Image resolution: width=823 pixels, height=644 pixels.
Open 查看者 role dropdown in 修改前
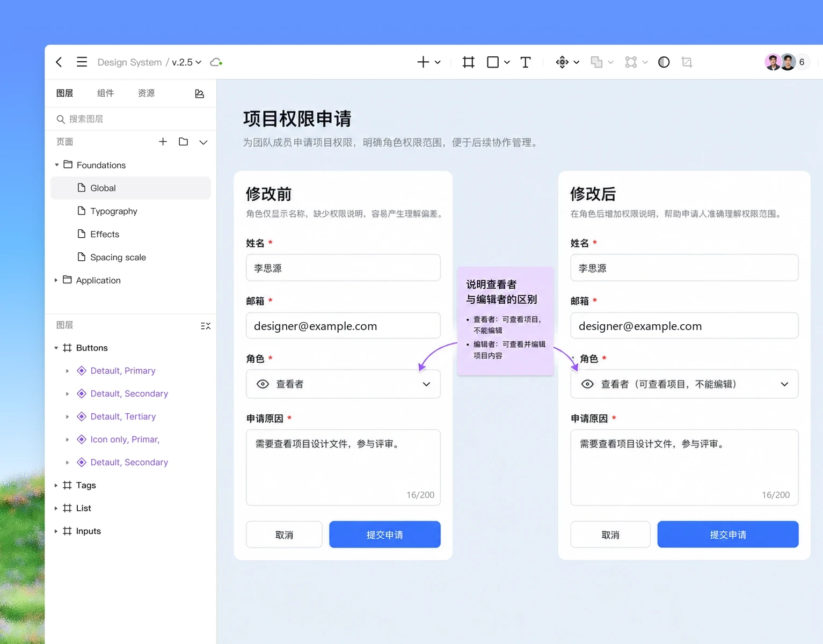[x=343, y=384]
